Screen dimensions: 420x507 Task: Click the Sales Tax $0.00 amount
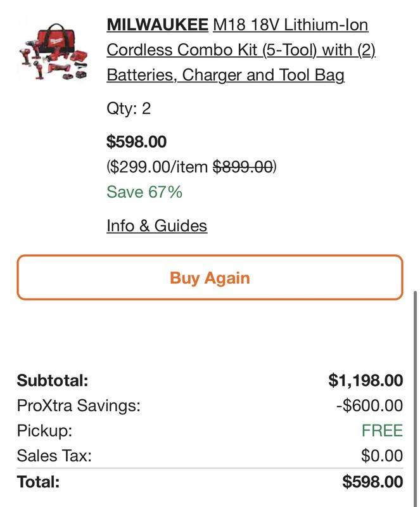pos(382,456)
